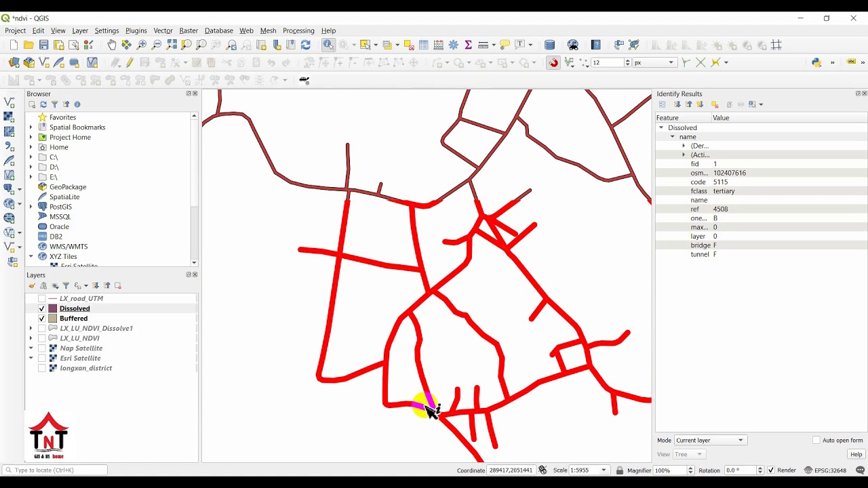Viewport: 868px width, 488px height.
Task: Save the project with the floppy disk icon
Action: tap(43, 45)
